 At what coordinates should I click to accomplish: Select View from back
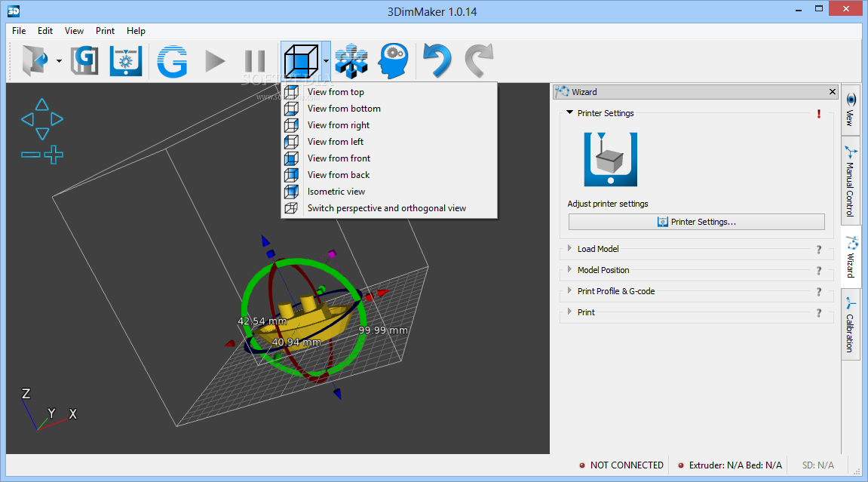click(389, 175)
